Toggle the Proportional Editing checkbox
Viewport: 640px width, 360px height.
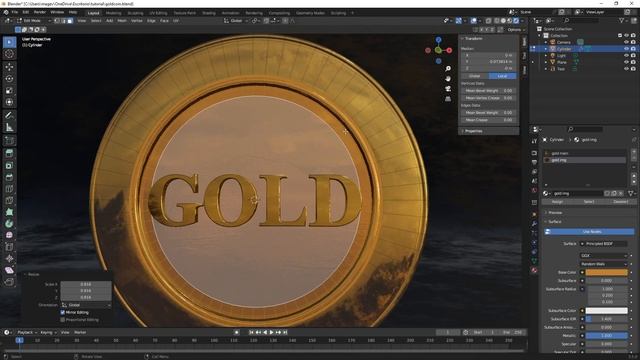coord(63,320)
